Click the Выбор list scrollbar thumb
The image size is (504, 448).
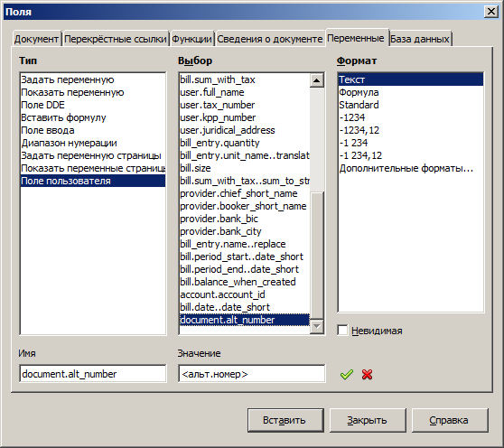[x=318, y=256]
